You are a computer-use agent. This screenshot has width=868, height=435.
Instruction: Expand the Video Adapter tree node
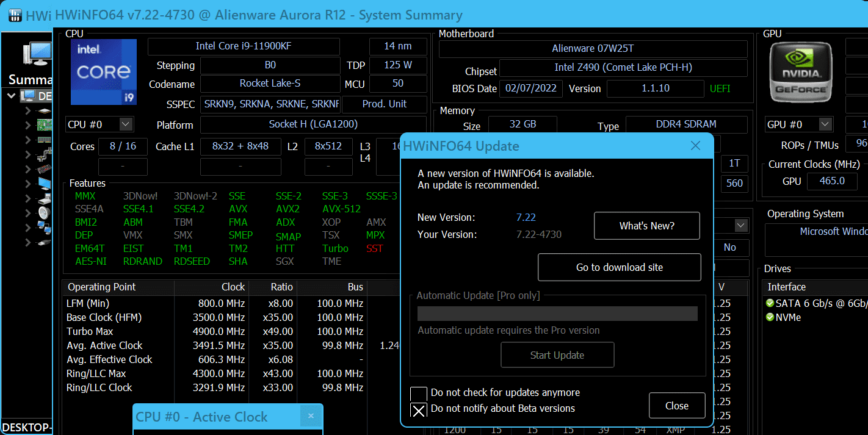[27, 169]
